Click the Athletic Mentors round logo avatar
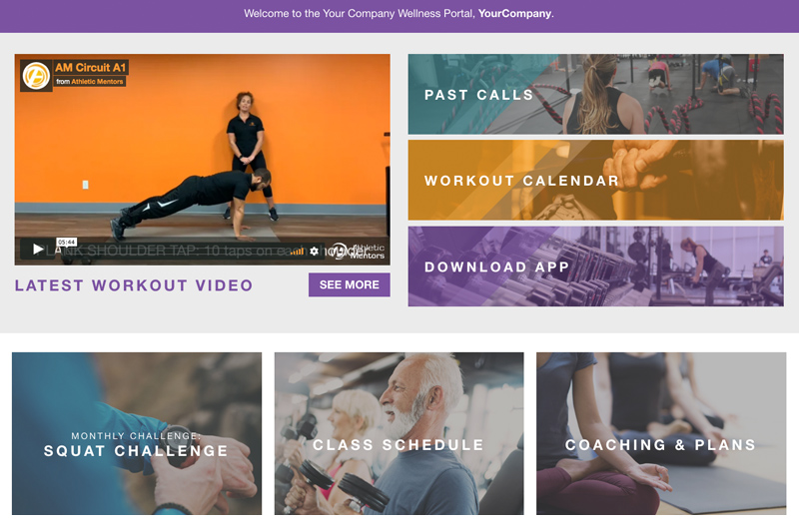The height and width of the screenshot is (532, 799). tap(36, 75)
